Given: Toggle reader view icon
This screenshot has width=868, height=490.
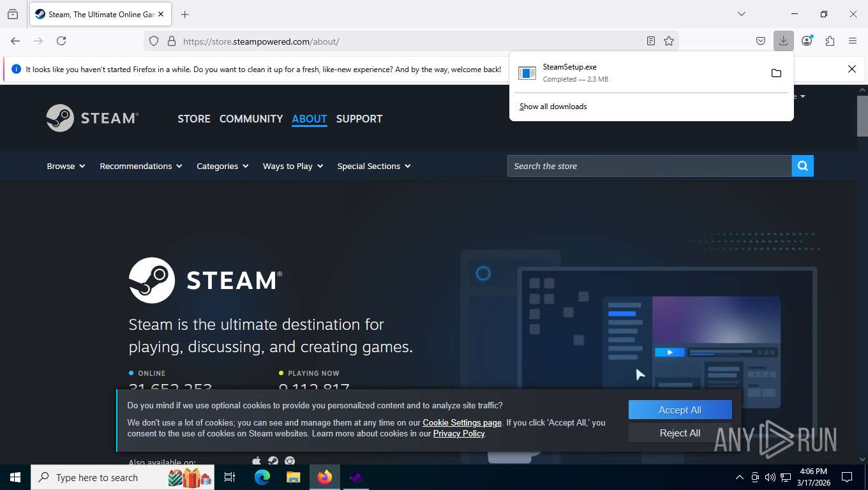Looking at the screenshot, I should (650, 41).
